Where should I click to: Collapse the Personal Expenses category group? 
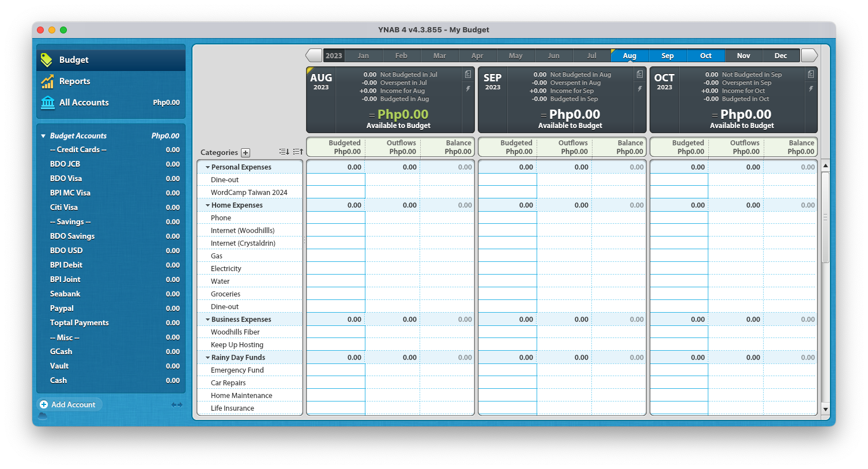point(207,167)
